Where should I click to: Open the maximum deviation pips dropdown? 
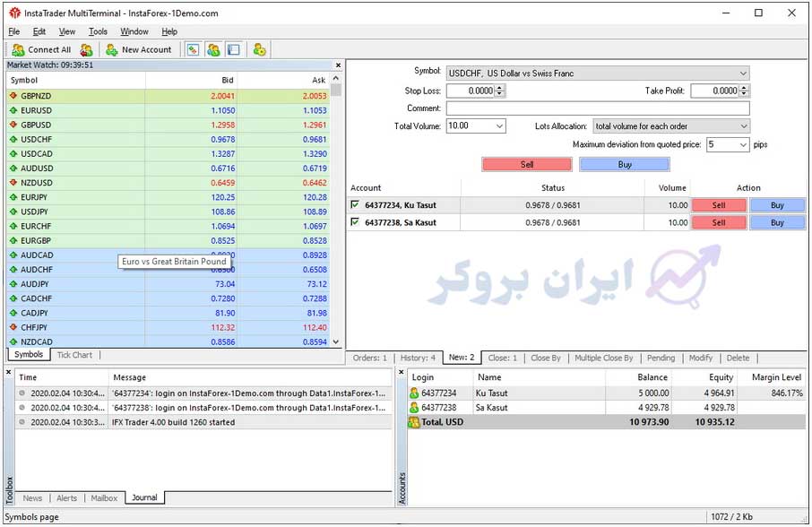click(743, 144)
